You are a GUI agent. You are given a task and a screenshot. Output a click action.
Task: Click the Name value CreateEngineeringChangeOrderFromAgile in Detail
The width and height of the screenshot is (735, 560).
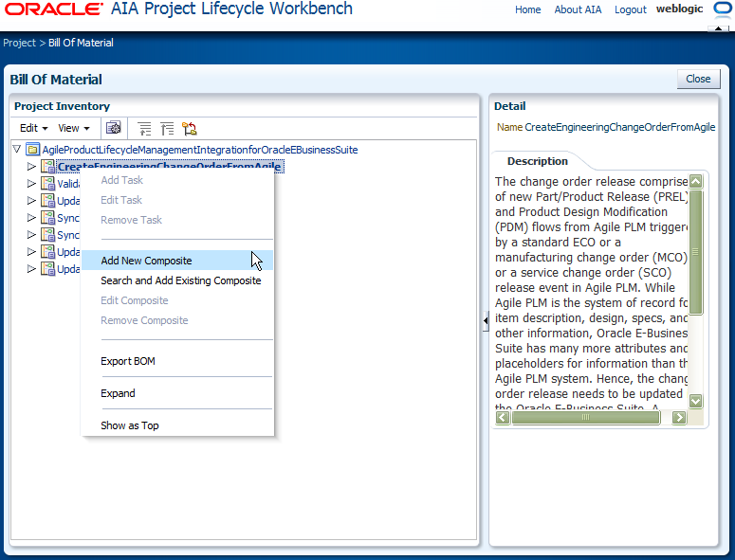pos(619,127)
